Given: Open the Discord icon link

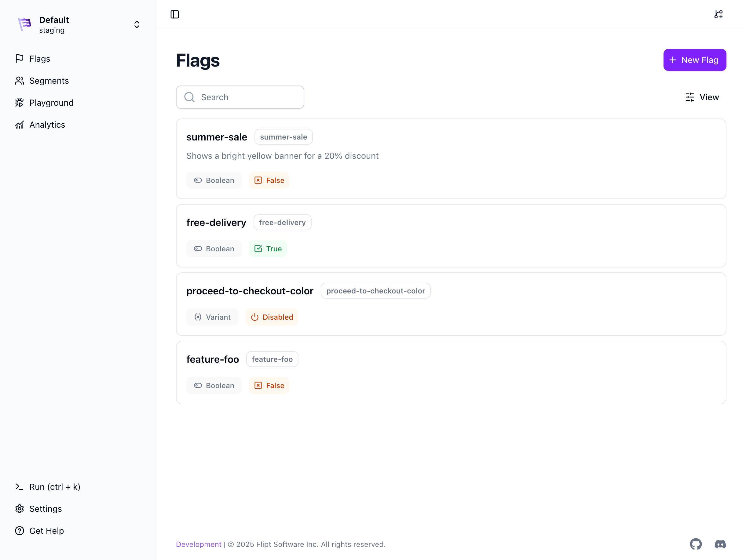Looking at the screenshot, I should pyautogui.click(x=720, y=544).
